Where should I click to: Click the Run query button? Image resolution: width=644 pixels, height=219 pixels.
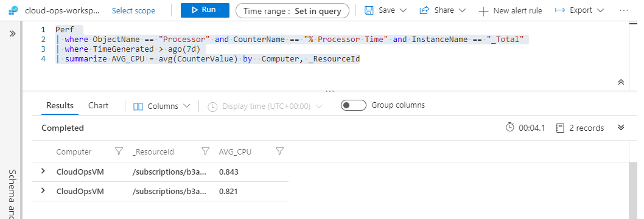(x=205, y=10)
